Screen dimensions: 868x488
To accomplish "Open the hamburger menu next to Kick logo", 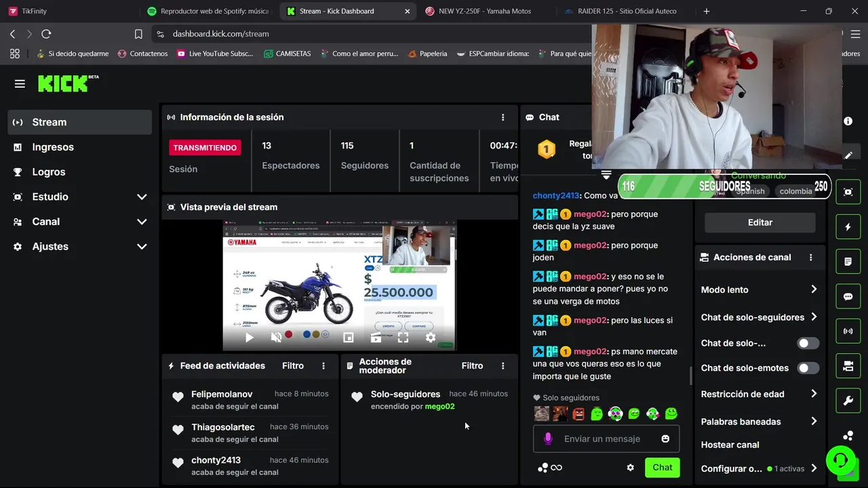I will pos(20,84).
